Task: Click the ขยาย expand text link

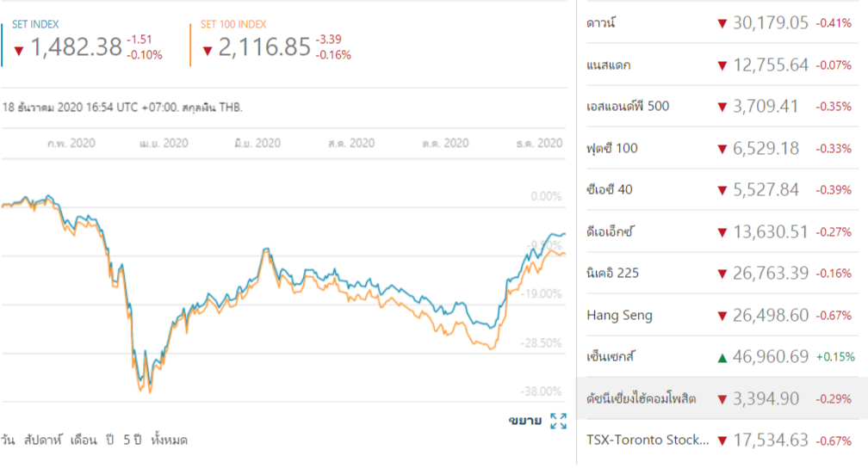Action: click(x=524, y=421)
